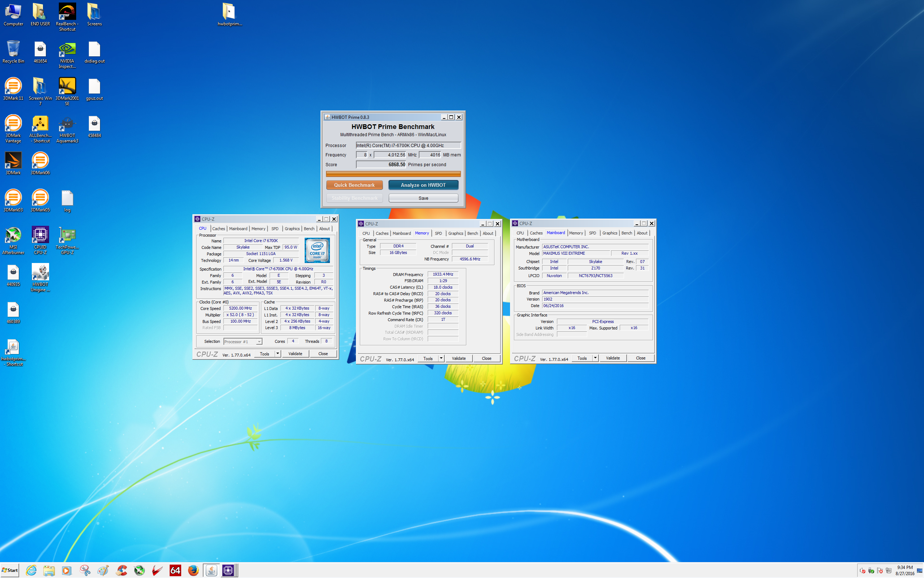This screenshot has height=578, width=924.
Task: Click the NB Frequency value 4596.6 MHz
Action: click(470, 259)
